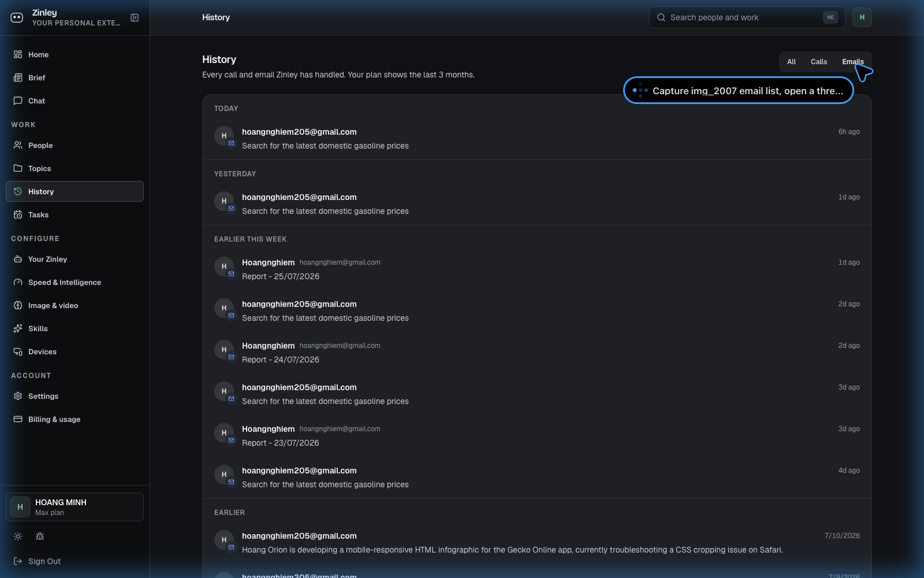This screenshot has width=924, height=578.
Task: Click the bug report icon
Action: (x=40, y=536)
